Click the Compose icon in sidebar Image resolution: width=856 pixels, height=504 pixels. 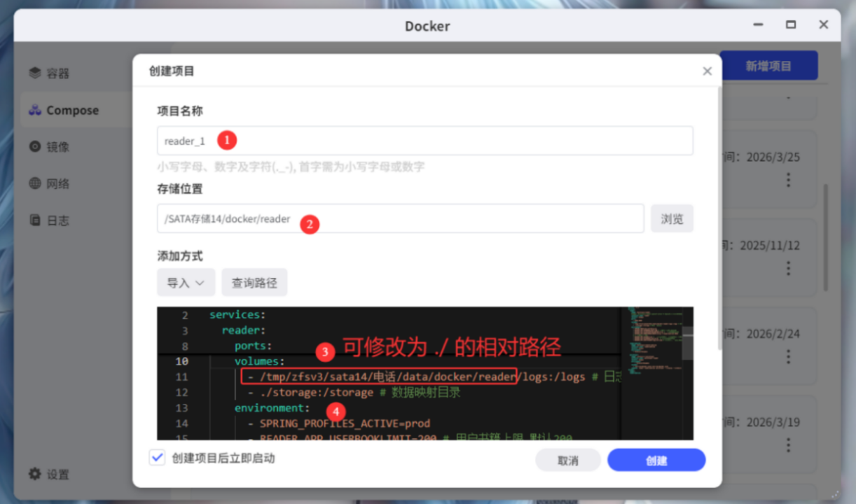click(x=35, y=111)
